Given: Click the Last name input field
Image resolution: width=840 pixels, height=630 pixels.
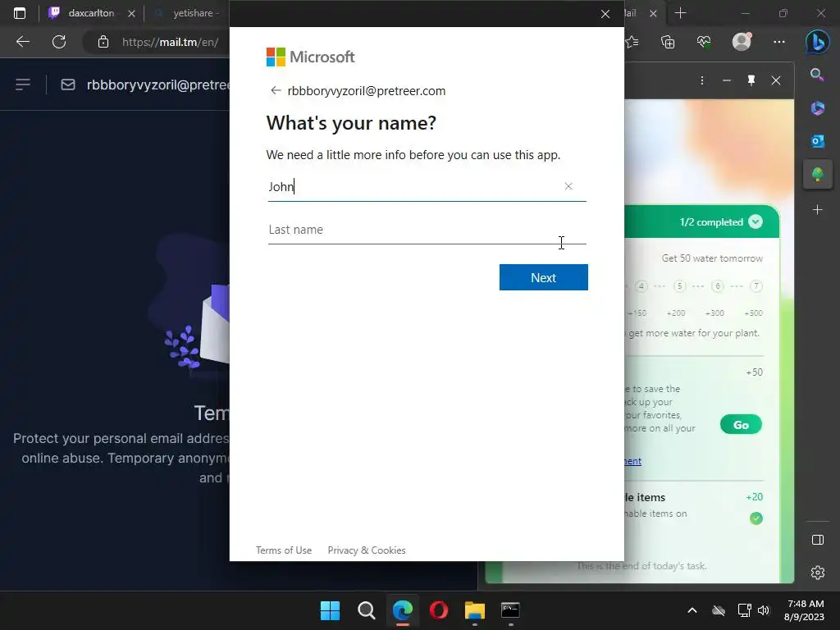Looking at the screenshot, I should click(x=427, y=230).
